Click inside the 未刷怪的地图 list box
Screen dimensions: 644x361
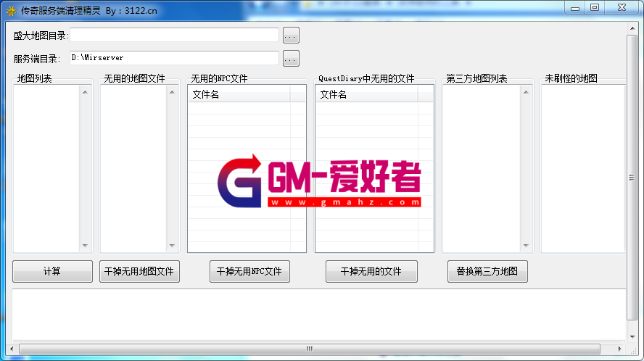tap(583, 168)
